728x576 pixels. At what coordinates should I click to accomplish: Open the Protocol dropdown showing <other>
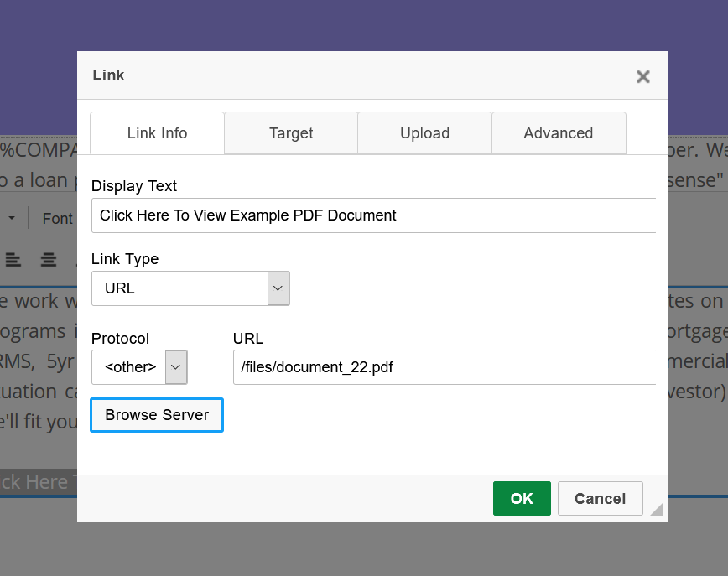pyautogui.click(x=139, y=367)
